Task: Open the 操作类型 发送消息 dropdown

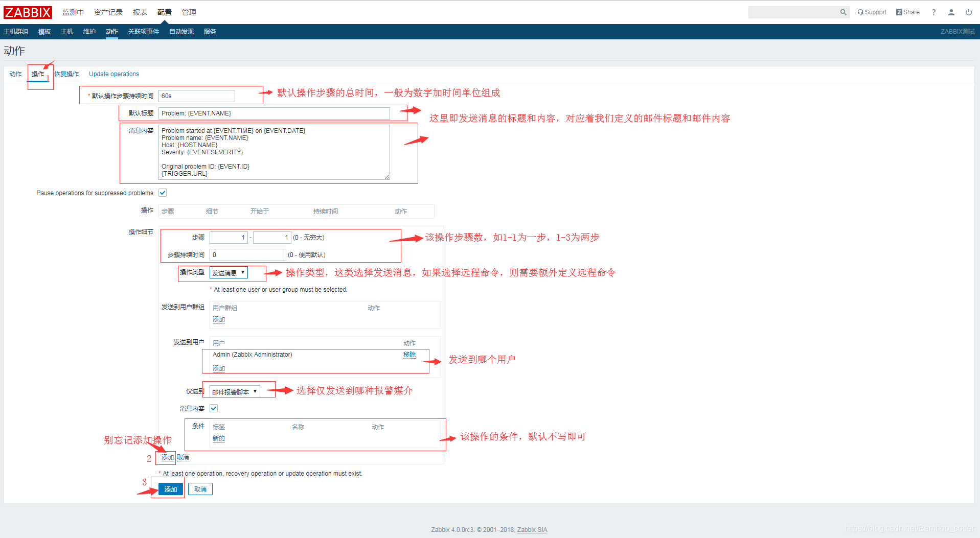Action: (x=229, y=273)
